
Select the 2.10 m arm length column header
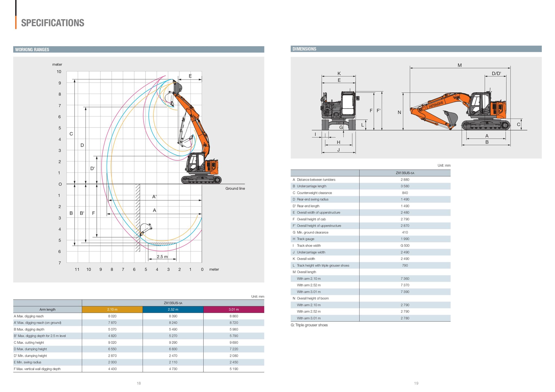coord(112,309)
